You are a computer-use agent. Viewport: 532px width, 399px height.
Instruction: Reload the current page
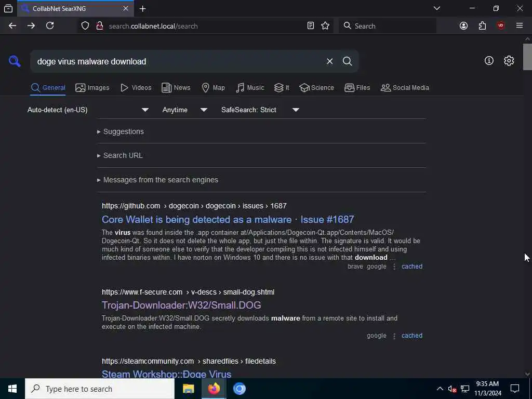[x=50, y=26]
